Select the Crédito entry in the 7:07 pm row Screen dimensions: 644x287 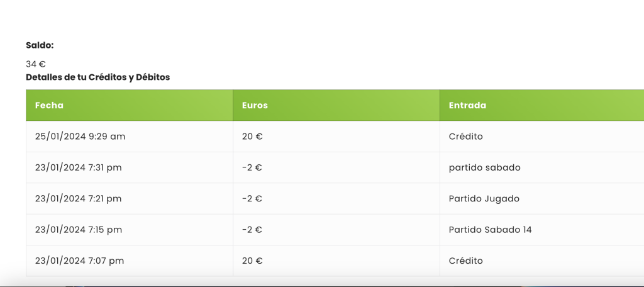coord(465,261)
